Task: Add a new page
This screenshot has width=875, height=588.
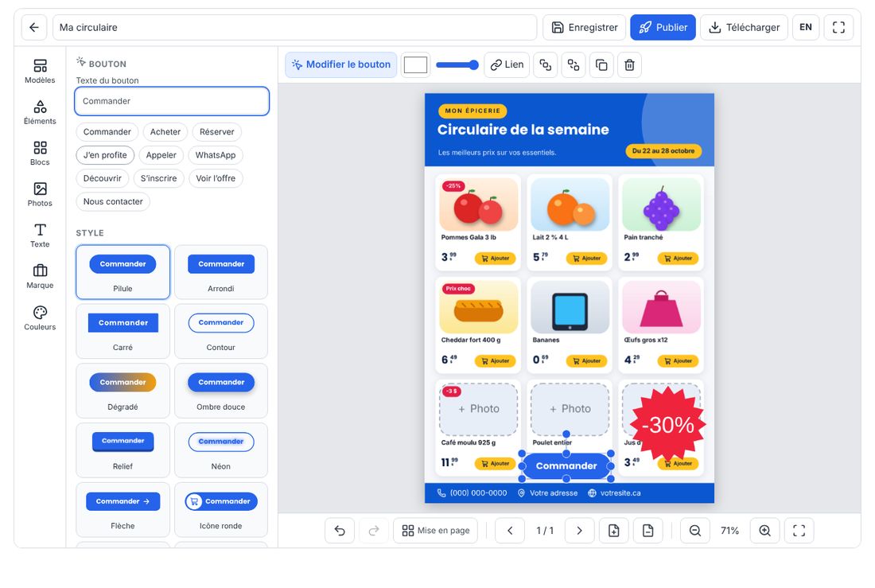Action: (x=614, y=531)
